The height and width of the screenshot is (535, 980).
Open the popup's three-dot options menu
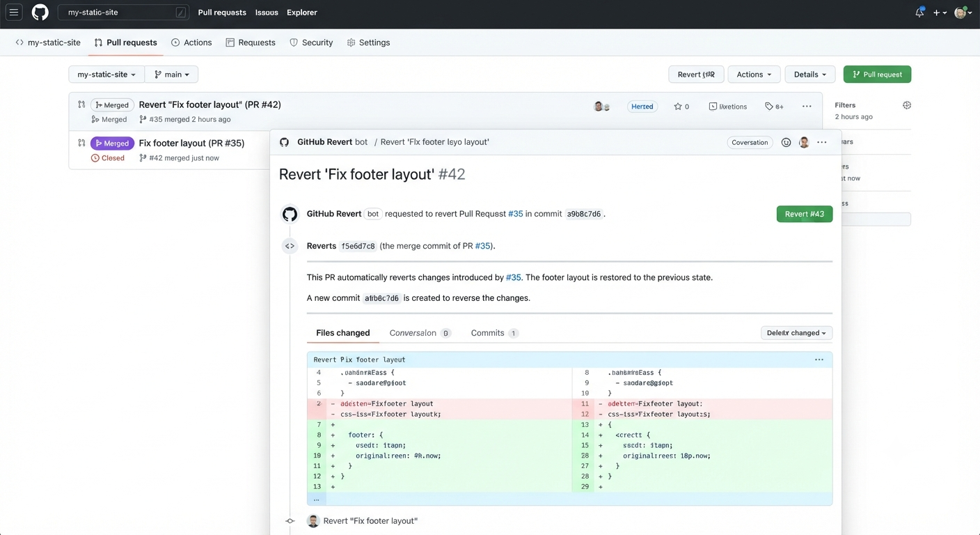coord(822,142)
